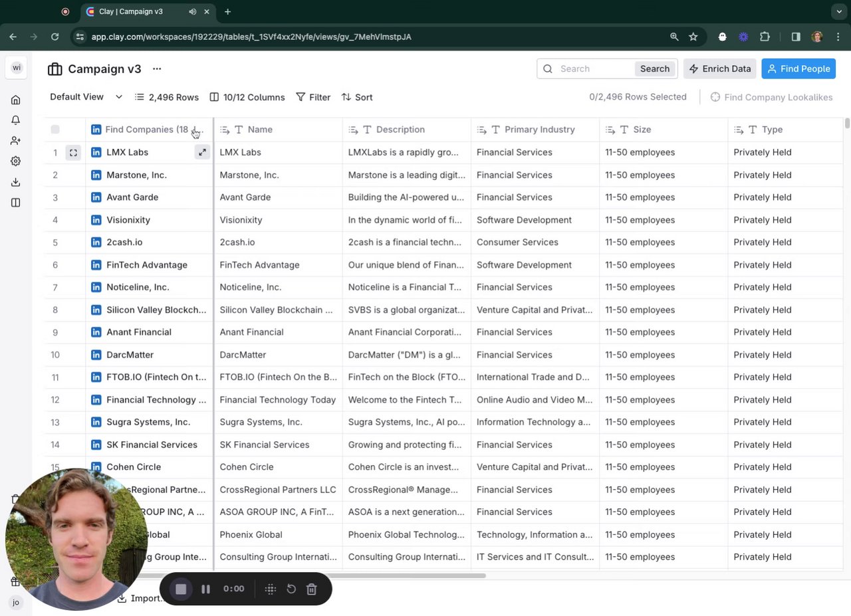Click the browser address bar URL

(x=251, y=37)
